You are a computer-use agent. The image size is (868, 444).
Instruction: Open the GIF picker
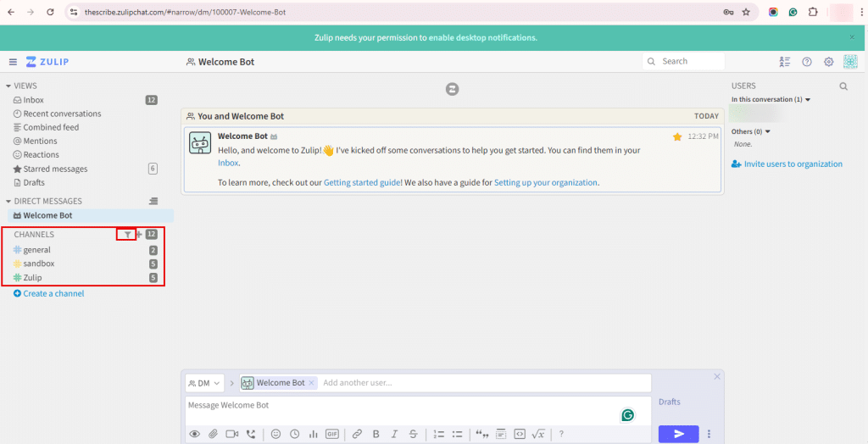[x=331, y=434]
